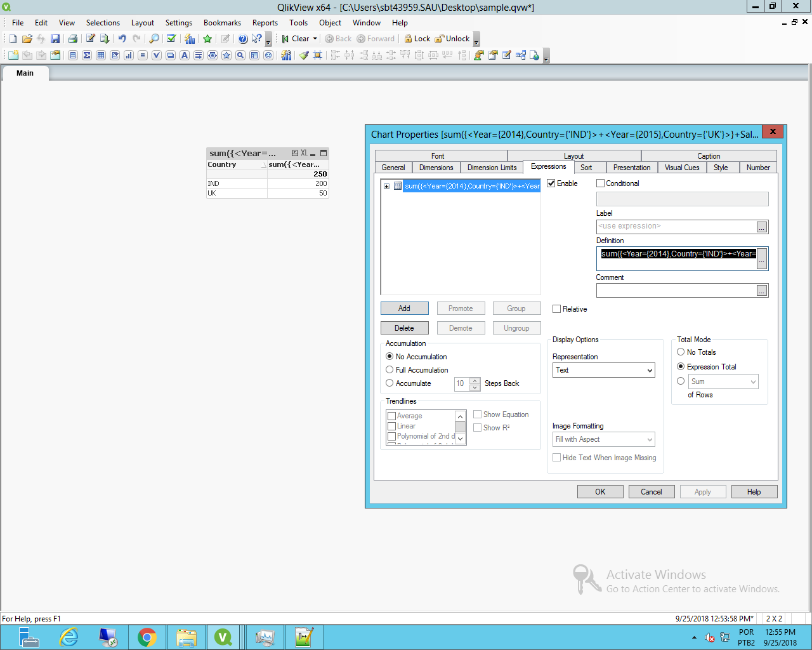Viewport: 812px width, 650px height.
Task: Tick the Conditional checkbox
Action: coord(600,183)
